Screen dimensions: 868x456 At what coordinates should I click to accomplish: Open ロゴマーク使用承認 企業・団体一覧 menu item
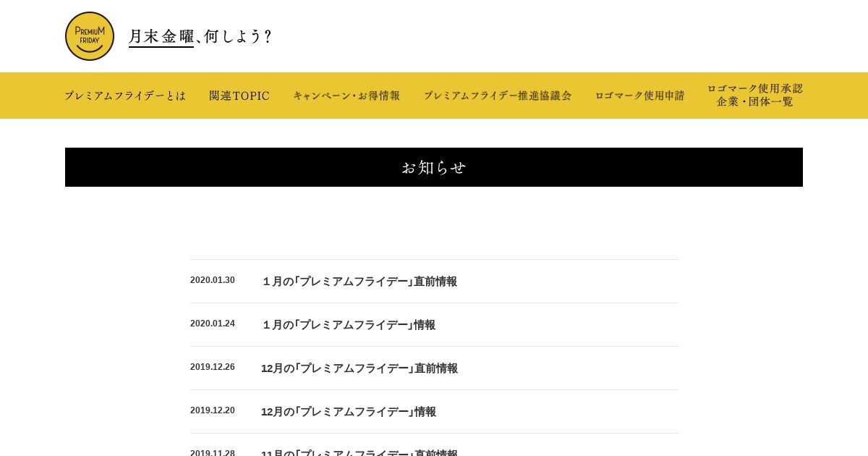tap(755, 95)
